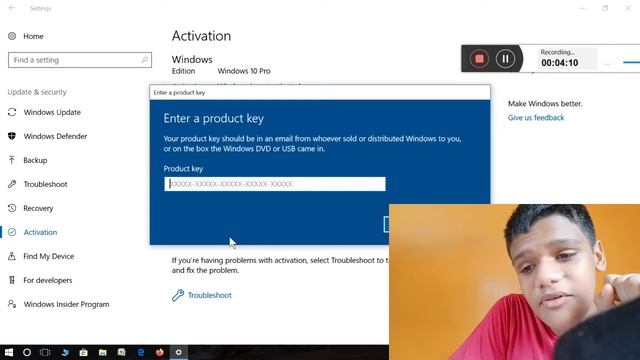
Task: Click the recording timer 00:04:10
Action: (560, 63)
